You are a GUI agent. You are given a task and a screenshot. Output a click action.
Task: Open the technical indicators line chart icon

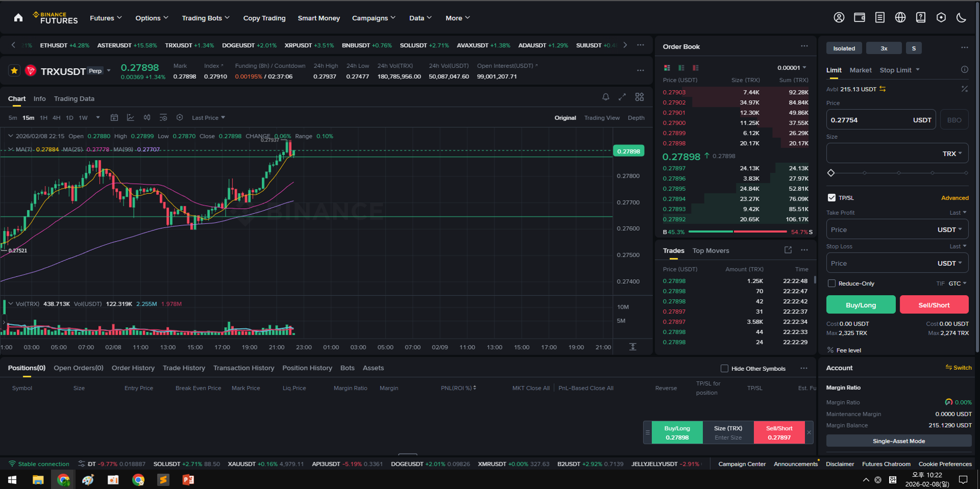coord(130,118)
